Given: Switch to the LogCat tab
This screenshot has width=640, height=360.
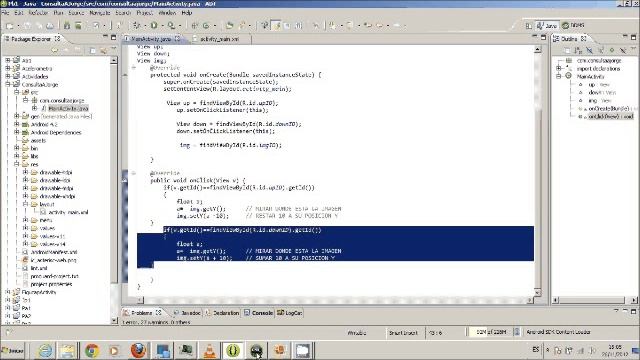Looking at the screenshot, I should tap(289, 313).
